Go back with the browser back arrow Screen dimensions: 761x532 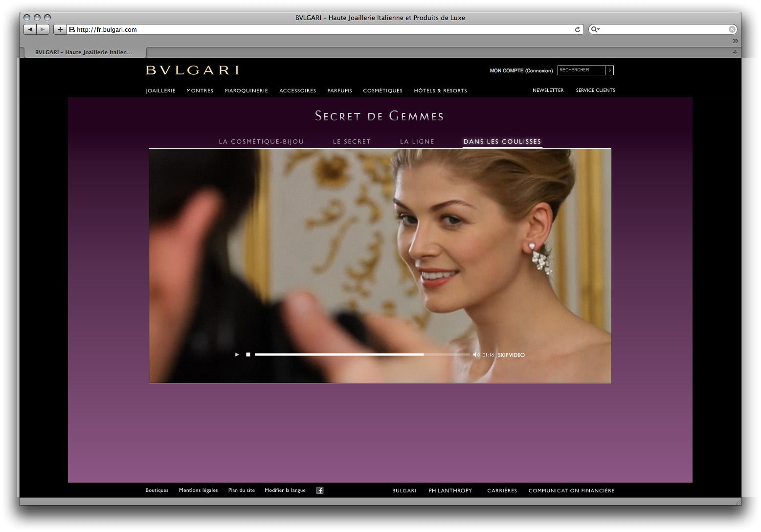[x=30, y=29]
